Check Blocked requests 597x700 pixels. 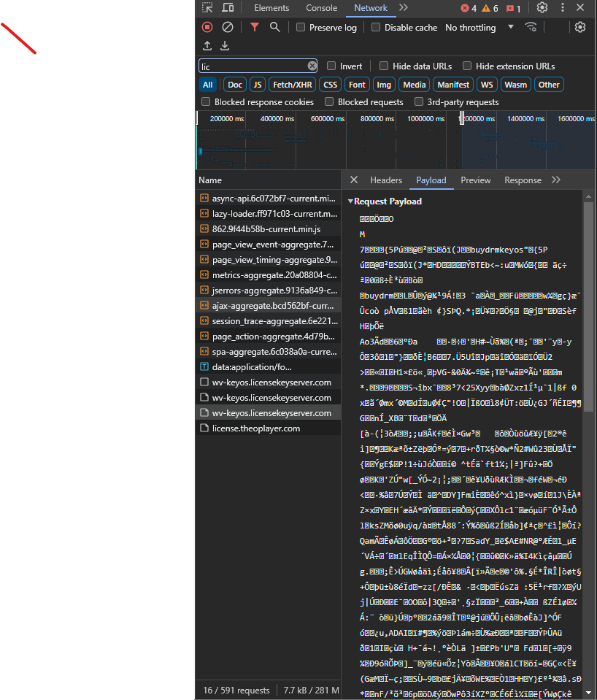coord(329,101)
